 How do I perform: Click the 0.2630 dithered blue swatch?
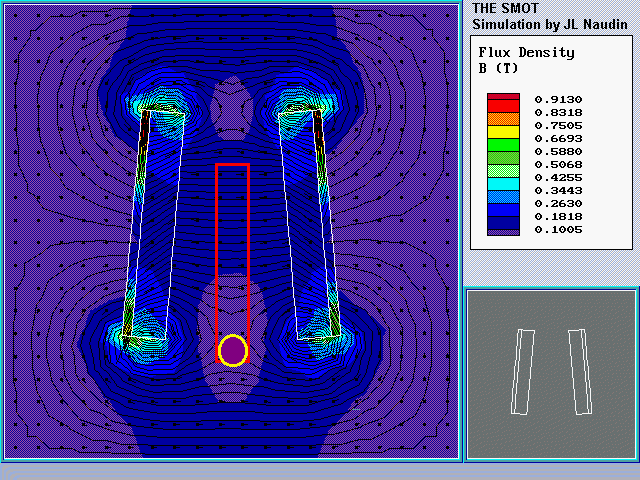point(503,197)
